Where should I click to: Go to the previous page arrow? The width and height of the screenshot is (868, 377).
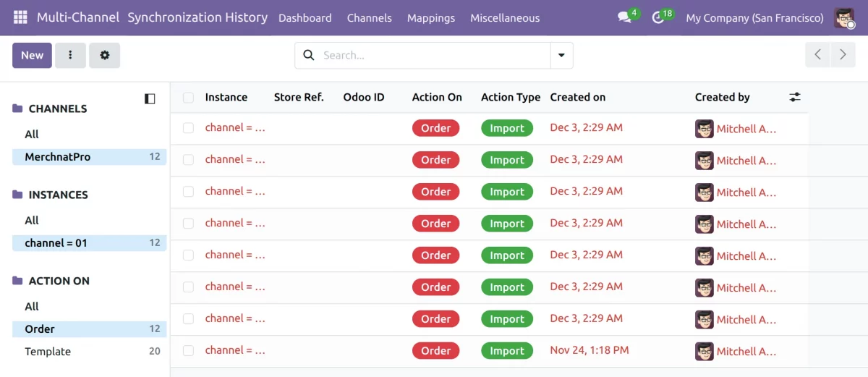click(x=818, y=55)
